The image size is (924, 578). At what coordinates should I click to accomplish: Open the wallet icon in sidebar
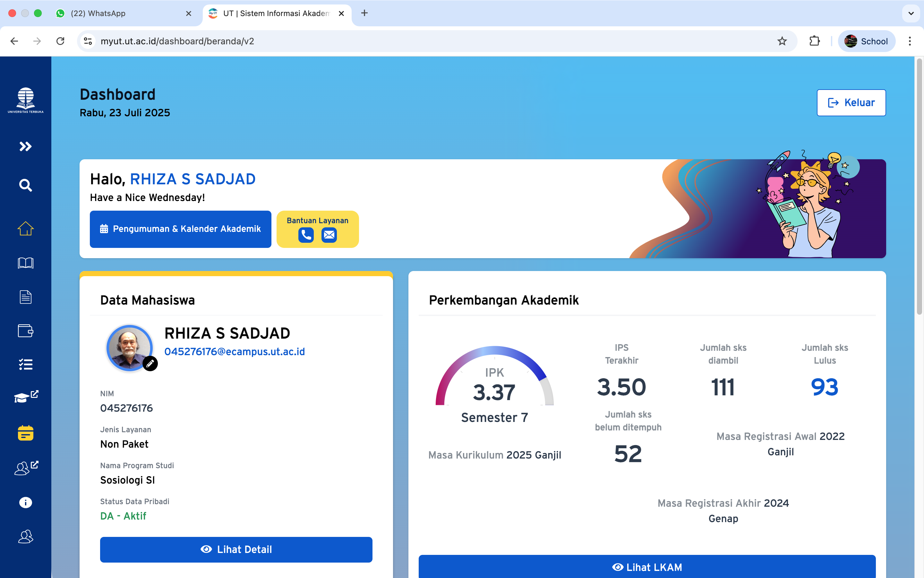26,331
